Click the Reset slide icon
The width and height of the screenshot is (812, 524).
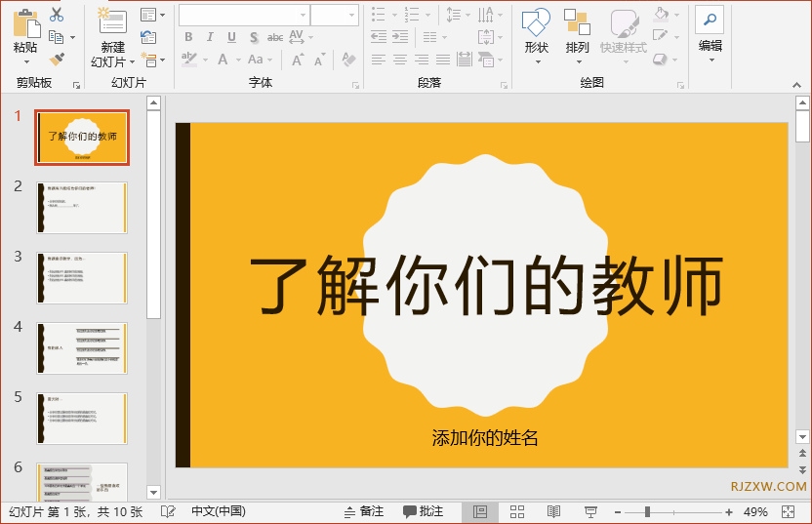pyautogui.click(x=148, y=37)
